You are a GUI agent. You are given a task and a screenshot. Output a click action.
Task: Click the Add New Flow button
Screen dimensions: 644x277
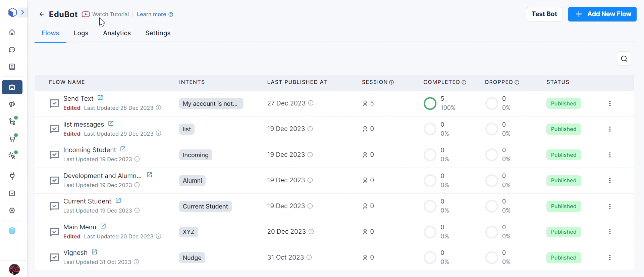click(x=602, y=14)
